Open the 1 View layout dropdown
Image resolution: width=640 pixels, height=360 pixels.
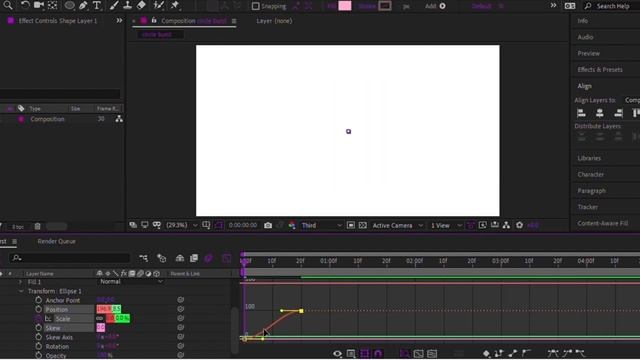pos(446,225)
